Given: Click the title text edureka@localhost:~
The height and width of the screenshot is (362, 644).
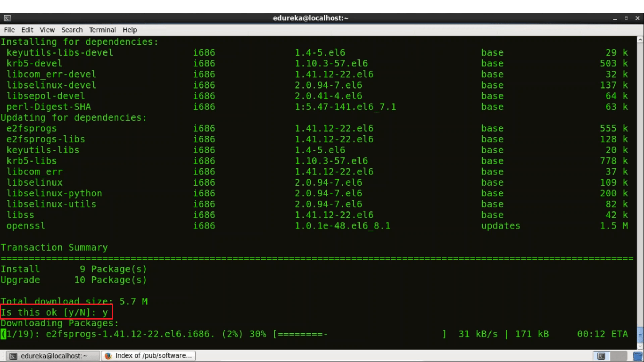Looking at the screenshot, I should pos(311,18).
